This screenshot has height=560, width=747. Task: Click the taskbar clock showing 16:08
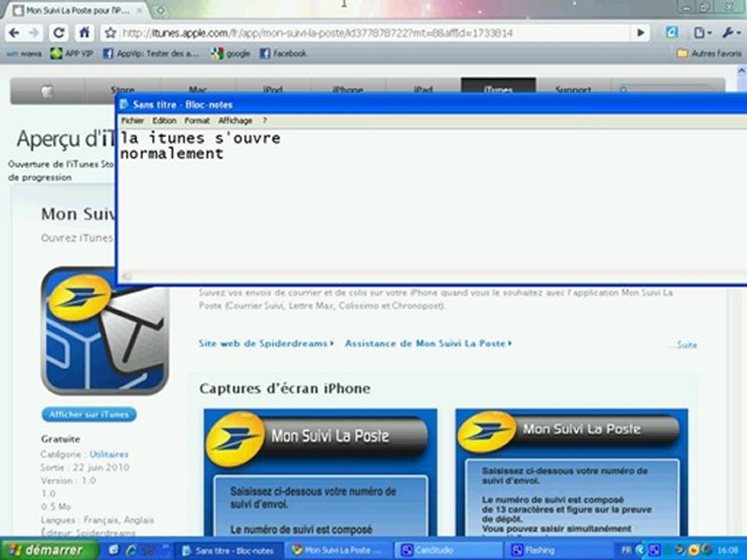728,550
